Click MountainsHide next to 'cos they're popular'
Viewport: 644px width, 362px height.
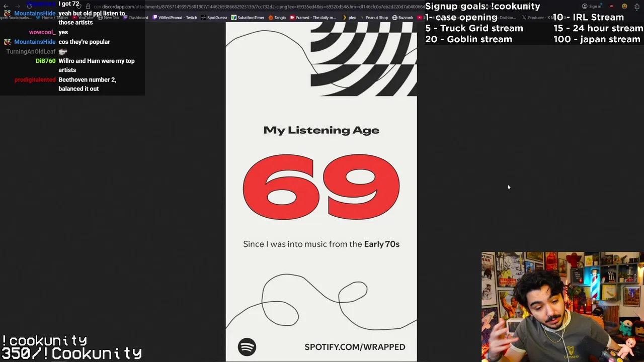(35, 42)
